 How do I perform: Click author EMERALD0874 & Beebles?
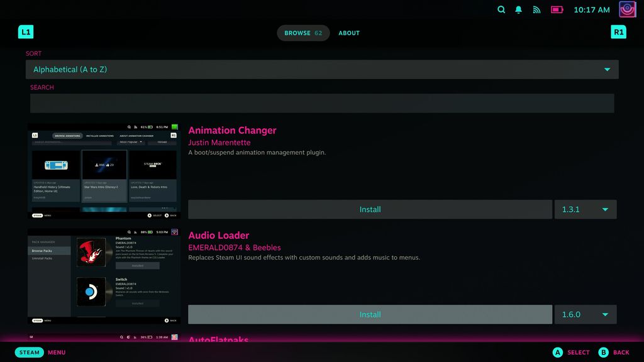pos(234,248)
